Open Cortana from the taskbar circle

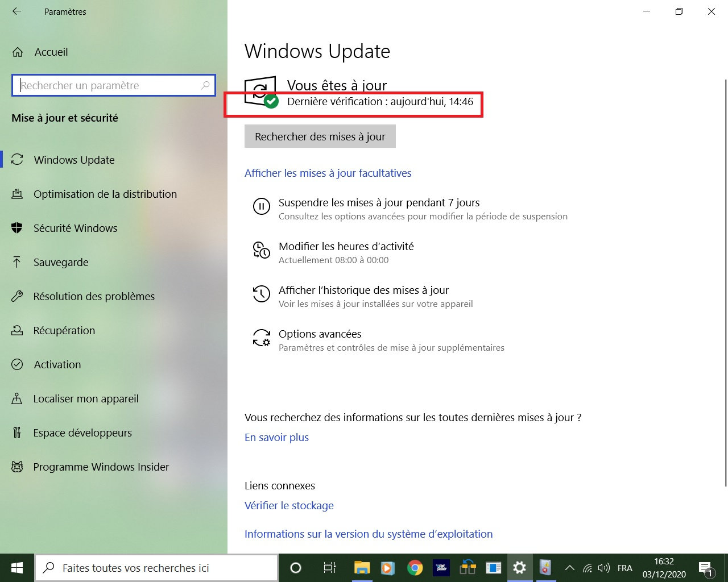[296, 568]
